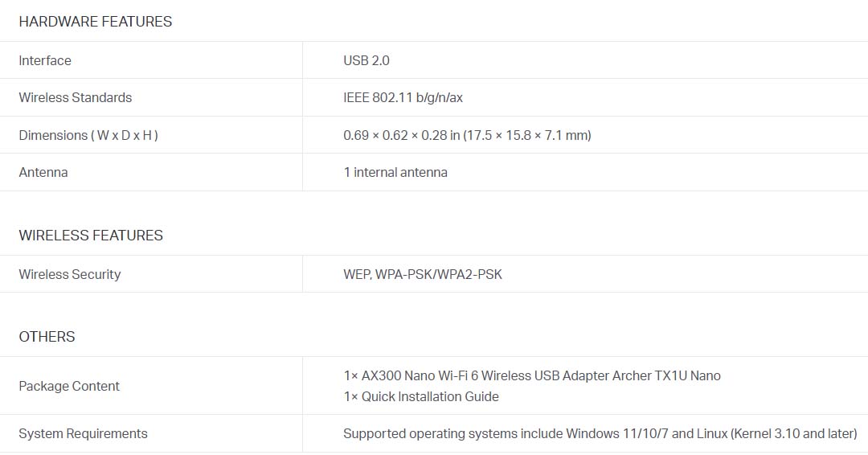Select the Interface row label
The image size is (868, 455).
45,60
